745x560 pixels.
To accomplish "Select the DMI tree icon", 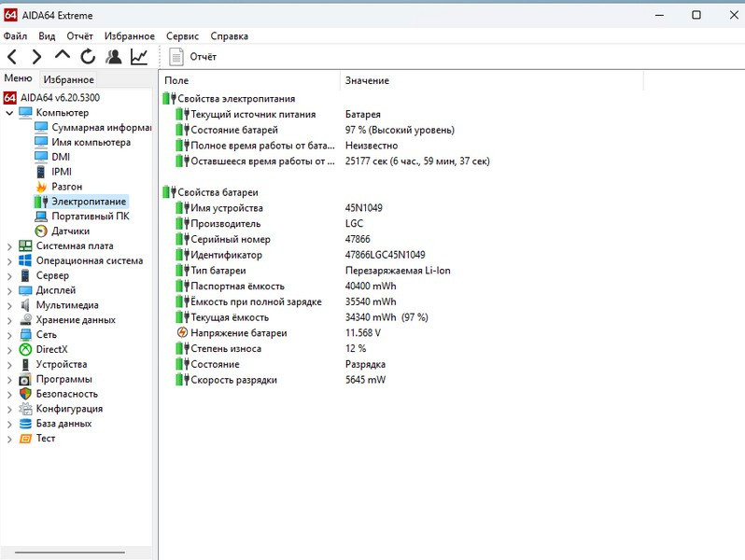I will 41,157.
